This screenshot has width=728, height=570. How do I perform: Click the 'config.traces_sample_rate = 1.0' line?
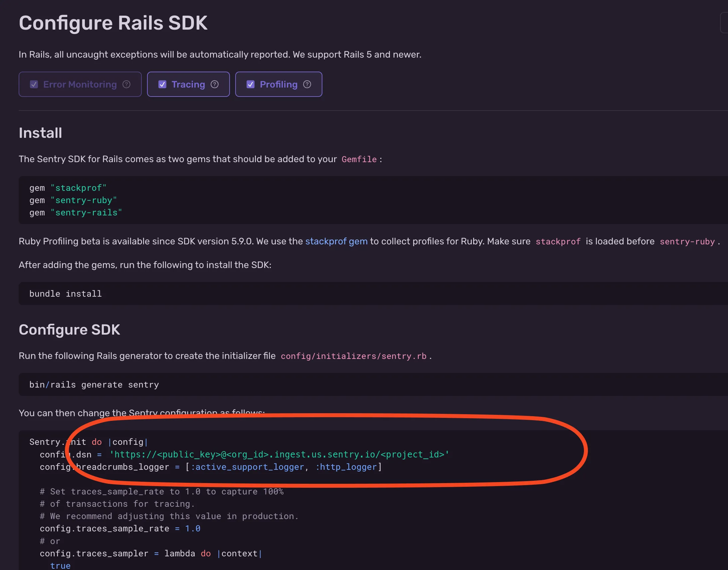[x=120, y=529]
